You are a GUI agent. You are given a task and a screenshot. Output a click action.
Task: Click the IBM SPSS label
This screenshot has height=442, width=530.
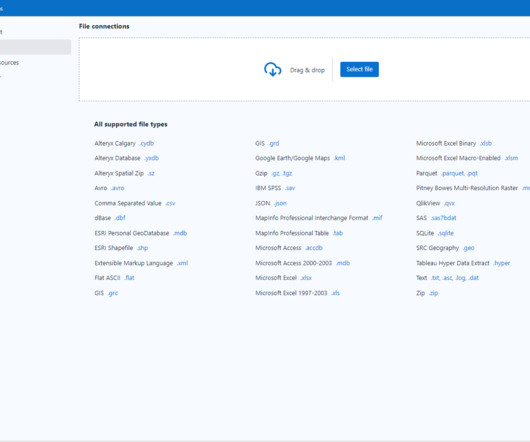(x=268, y=188)
